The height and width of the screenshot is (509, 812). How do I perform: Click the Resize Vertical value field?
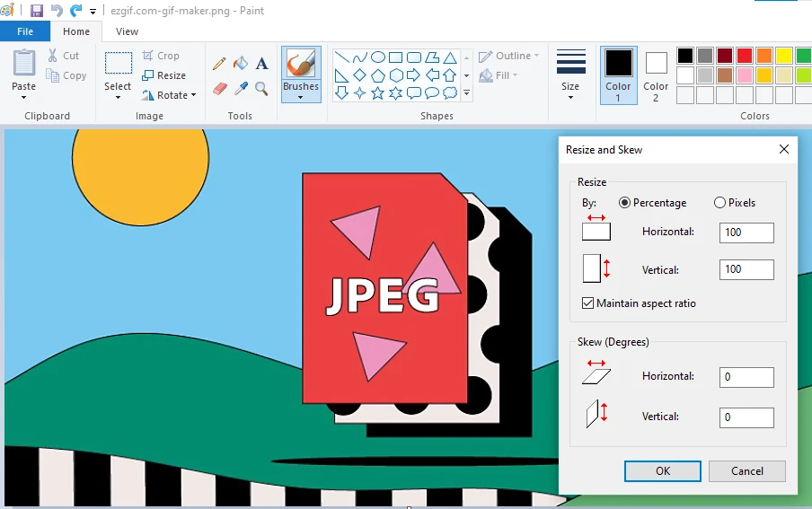(746, 270)
